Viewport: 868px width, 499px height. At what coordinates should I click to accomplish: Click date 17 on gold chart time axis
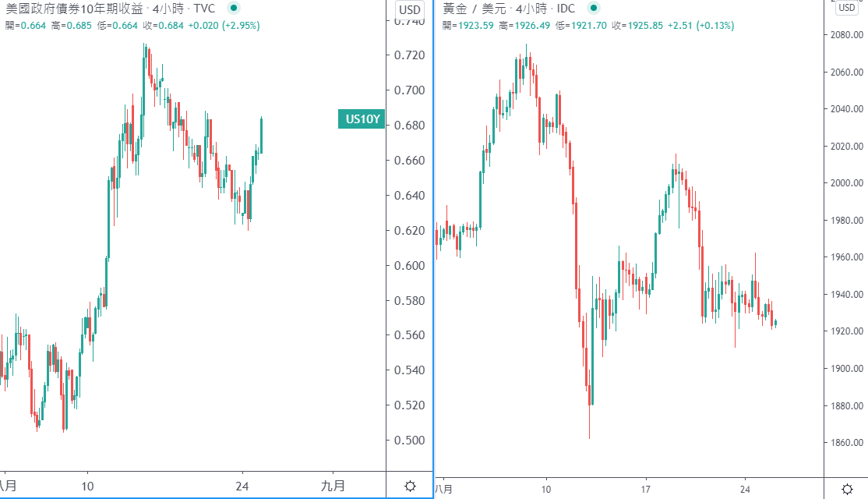click(x=645, y=490)
